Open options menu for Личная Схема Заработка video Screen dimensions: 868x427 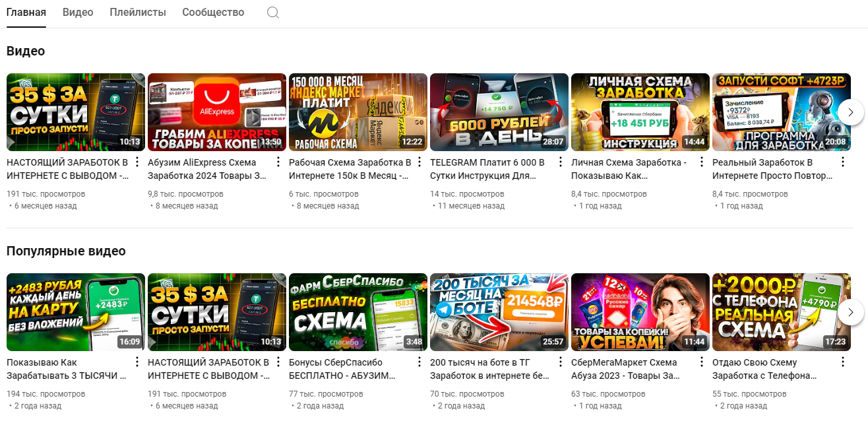pyautogui.click(x=702, y=162)
